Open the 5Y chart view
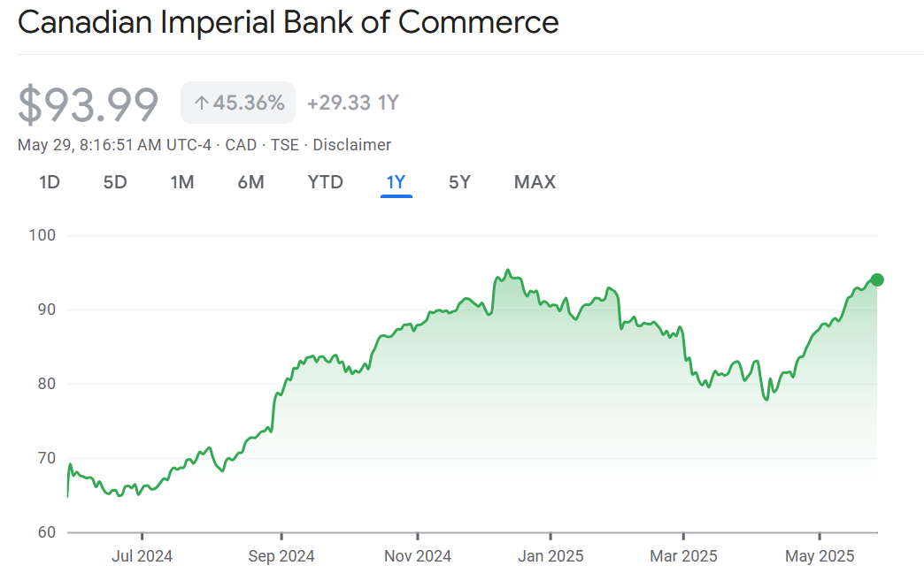 point(459,182)
